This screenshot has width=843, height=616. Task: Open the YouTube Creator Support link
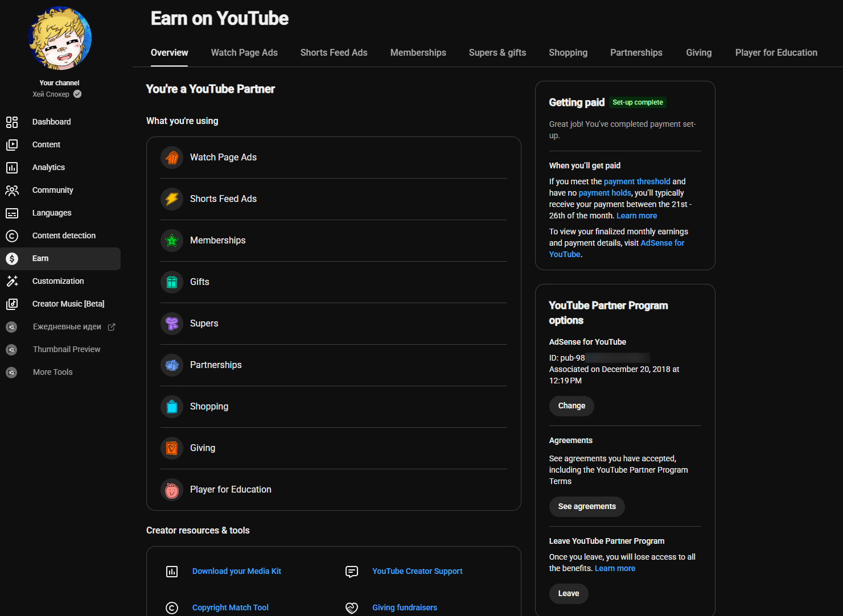pyautogui.click(x=417, y=572)
